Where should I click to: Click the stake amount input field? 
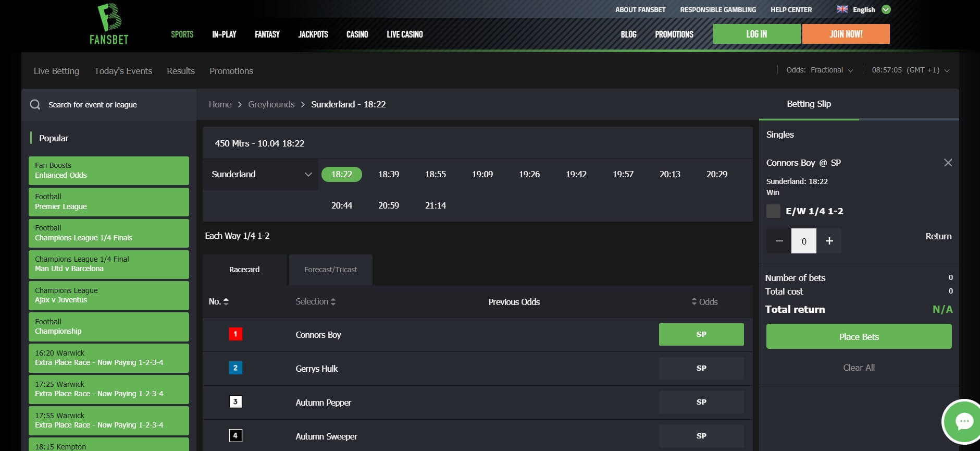coord(804,241)
